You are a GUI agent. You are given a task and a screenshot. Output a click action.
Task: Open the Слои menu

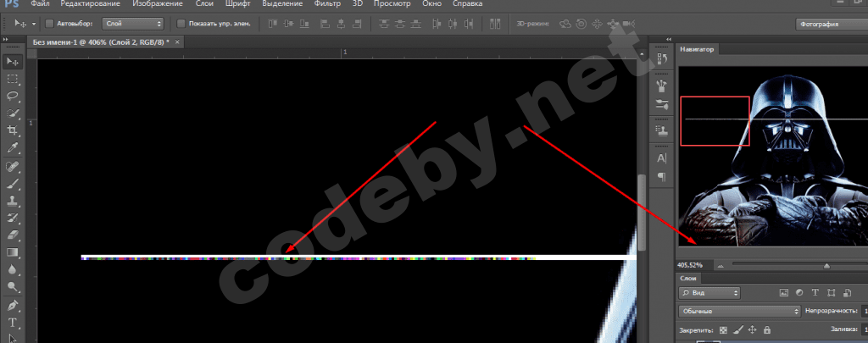tap(204, 4)
